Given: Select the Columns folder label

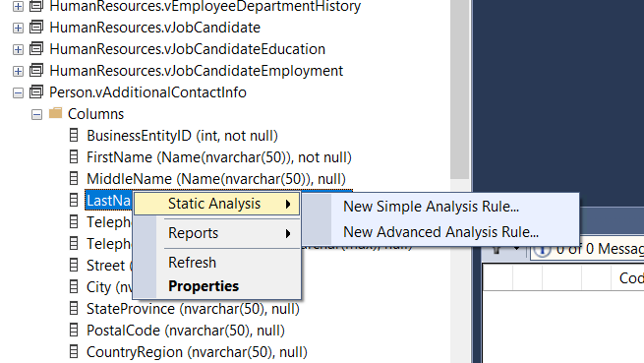Looking at the screenshot, I should [95, 114].
